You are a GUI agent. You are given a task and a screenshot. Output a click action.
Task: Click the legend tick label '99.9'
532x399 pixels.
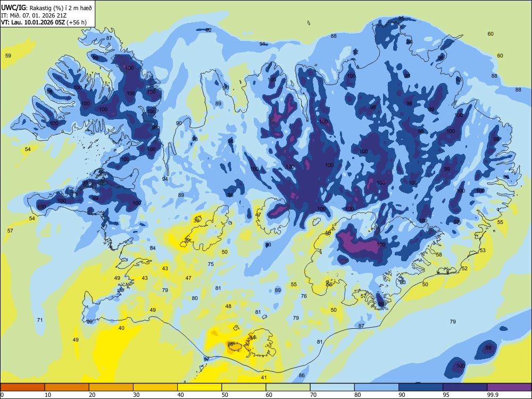pyautogui.click(x=493, y=395)
